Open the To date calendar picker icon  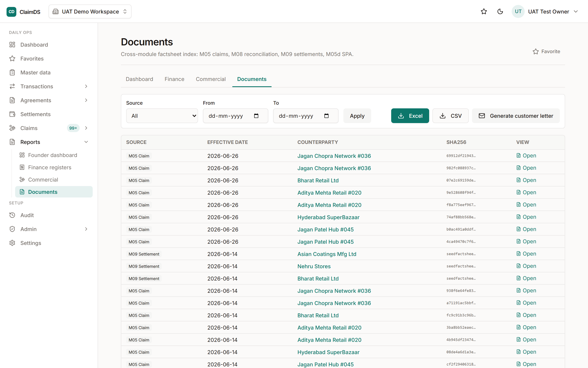pyautogui.click(x=326, y=116)
